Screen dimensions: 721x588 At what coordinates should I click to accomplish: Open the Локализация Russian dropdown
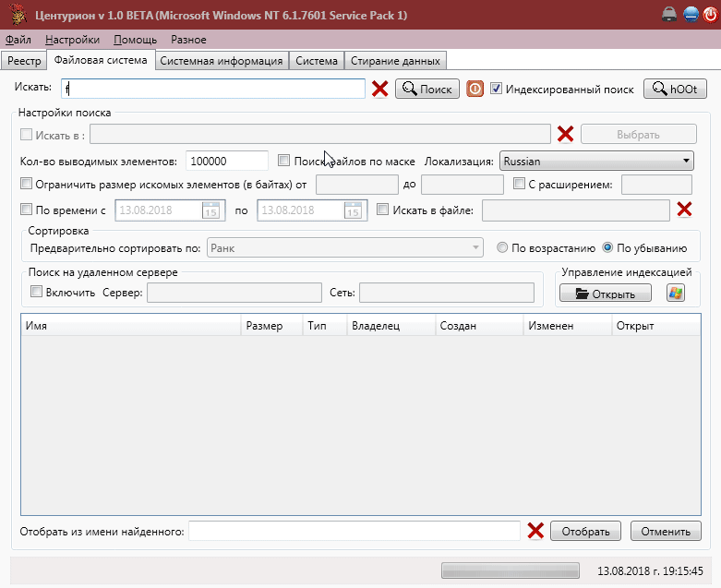596,161
